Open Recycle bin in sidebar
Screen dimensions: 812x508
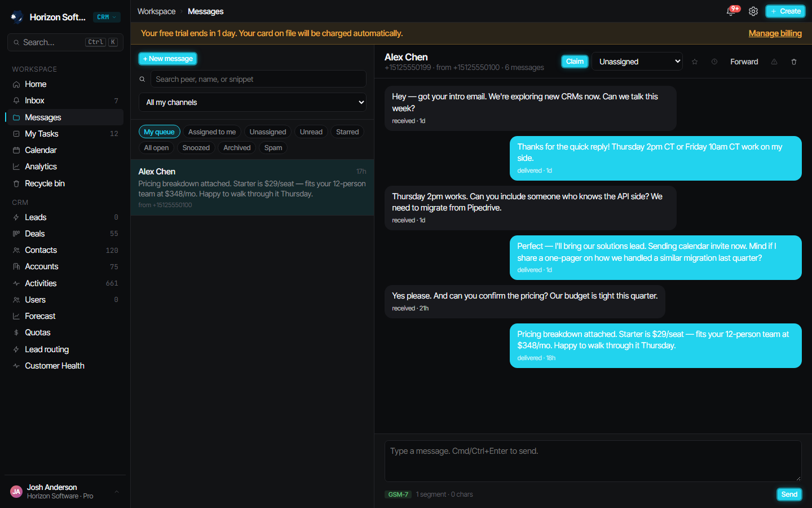(65, 183)
